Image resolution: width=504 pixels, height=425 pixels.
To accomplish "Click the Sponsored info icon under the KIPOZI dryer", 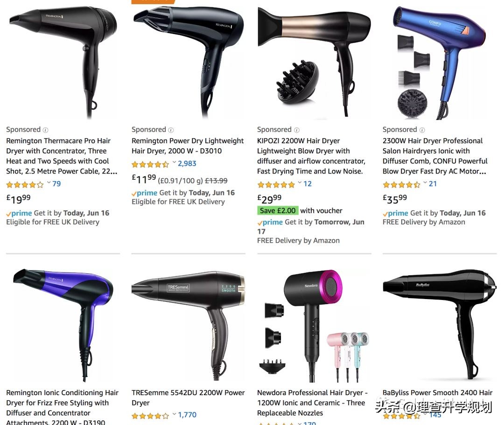I will click(297, 130).
